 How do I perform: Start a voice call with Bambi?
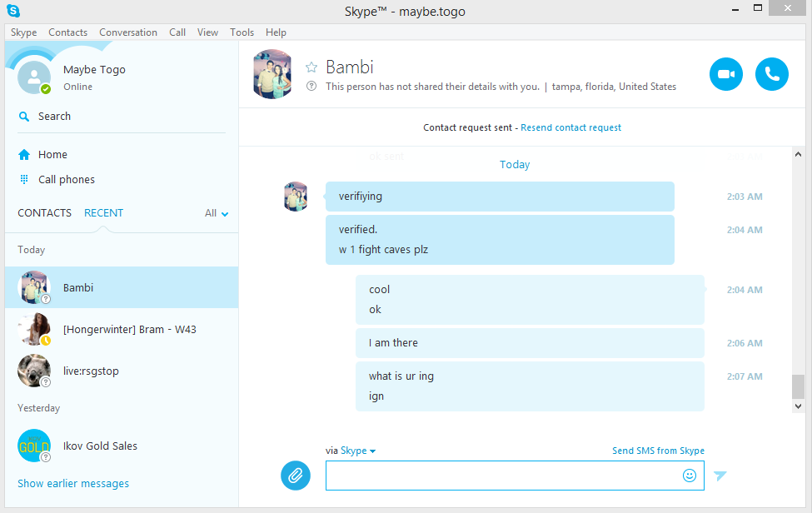tap(771, 74)
